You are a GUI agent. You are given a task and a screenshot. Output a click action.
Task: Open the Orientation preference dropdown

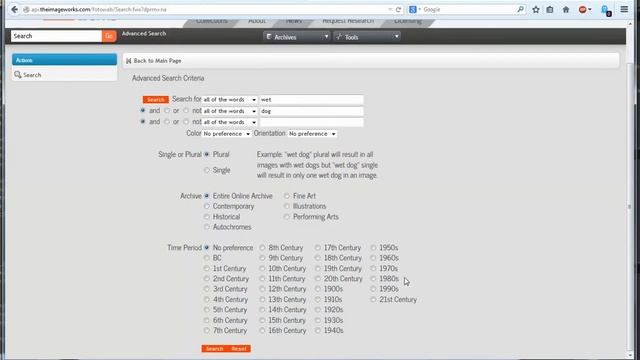(x=312, y=134)
